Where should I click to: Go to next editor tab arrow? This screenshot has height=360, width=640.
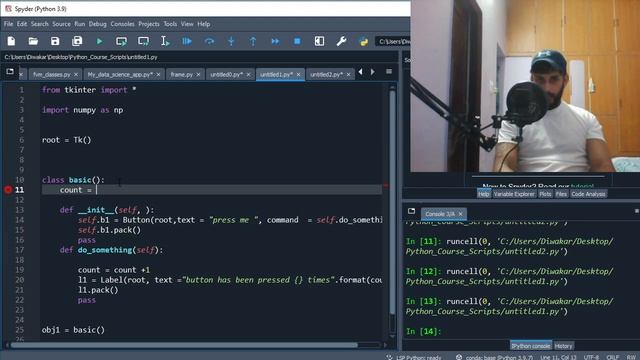pyautogui.click(x=373, y=72)
